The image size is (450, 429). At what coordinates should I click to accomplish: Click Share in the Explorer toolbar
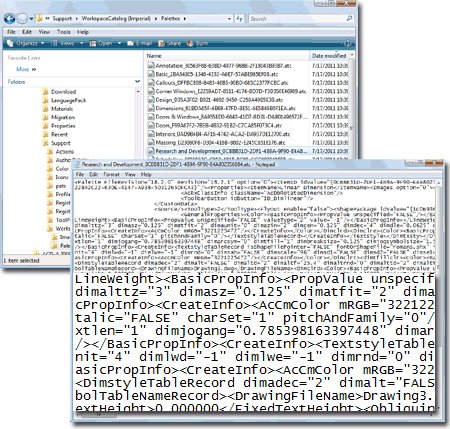[x=170, y=43]
